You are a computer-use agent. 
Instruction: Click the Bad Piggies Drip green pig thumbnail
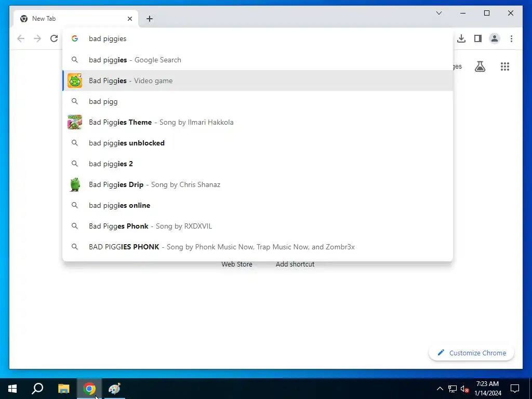(x=75, y=184)
